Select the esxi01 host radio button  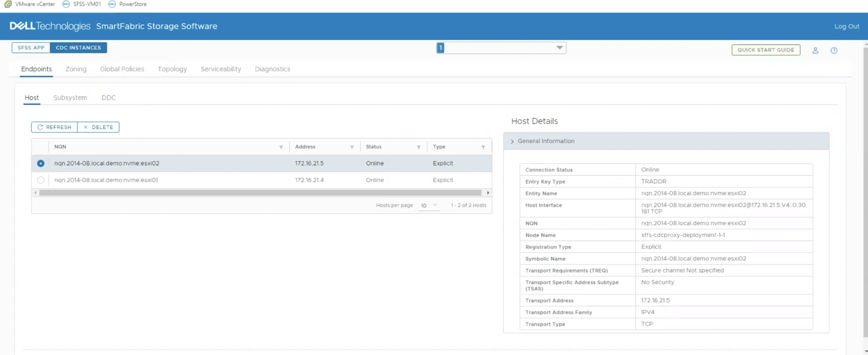[41, 180]
